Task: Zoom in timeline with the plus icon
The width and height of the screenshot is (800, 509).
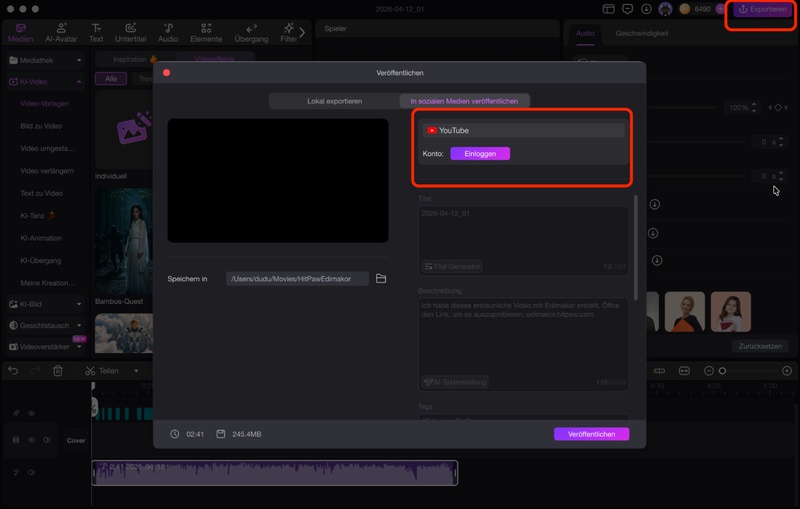Action: [787, 371]
